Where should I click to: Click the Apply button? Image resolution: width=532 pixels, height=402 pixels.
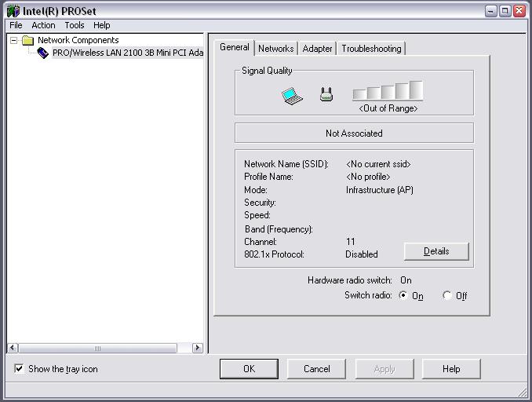(x=384, y=369)
